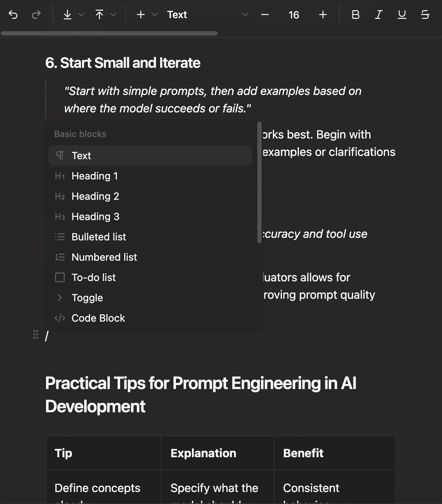Choose Bulleted list in block menu
Screen dimensions: 442x504
[x=99, y=237]
